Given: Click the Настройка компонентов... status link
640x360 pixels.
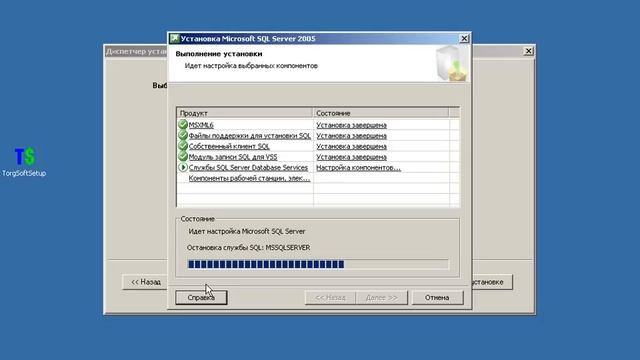Looking at the screenshot, I should tap(358, 167).
